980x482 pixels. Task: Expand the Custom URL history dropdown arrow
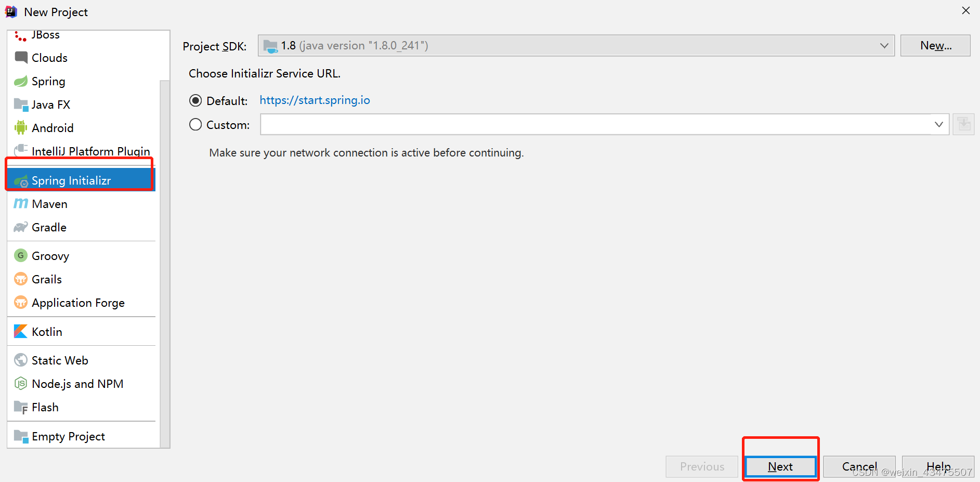coord(938,124)
